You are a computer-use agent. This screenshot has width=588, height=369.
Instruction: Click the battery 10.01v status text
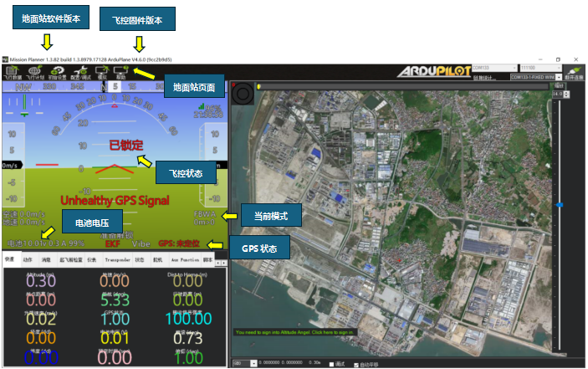click(x=46, y=243)
